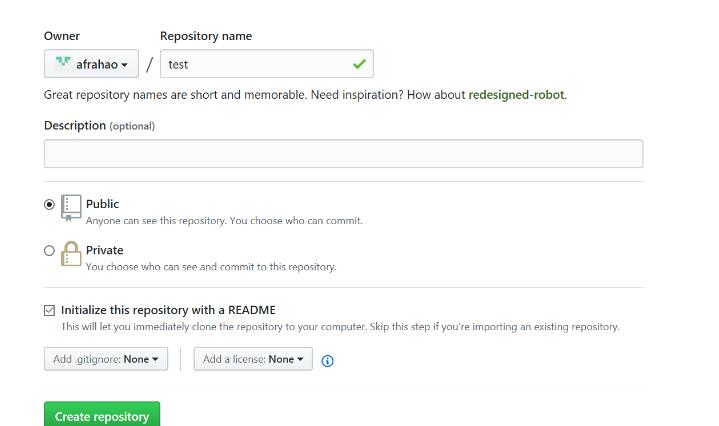Expand the Add a license dropdown
The image size is (719, 426).
point(253,359)
